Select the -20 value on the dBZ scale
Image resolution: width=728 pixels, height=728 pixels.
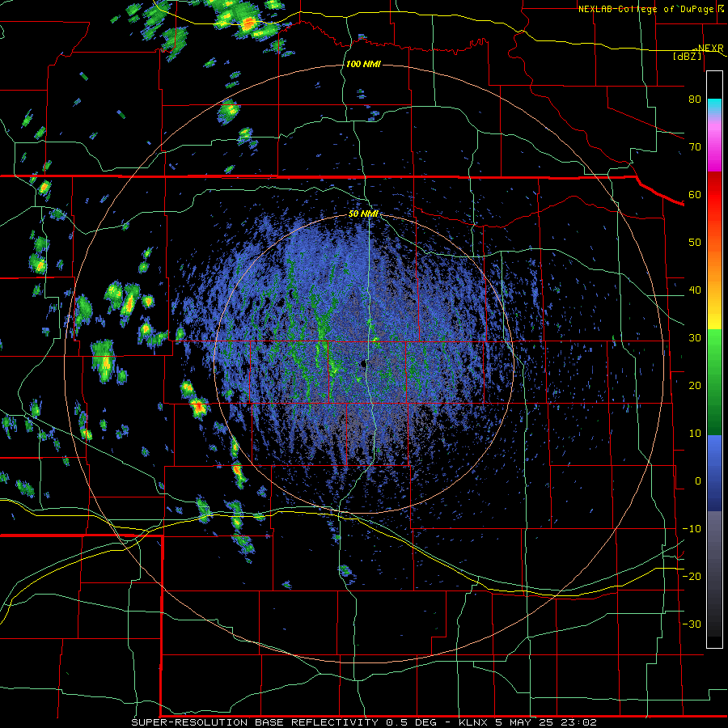pyautogui.click(x=692, y=576)
